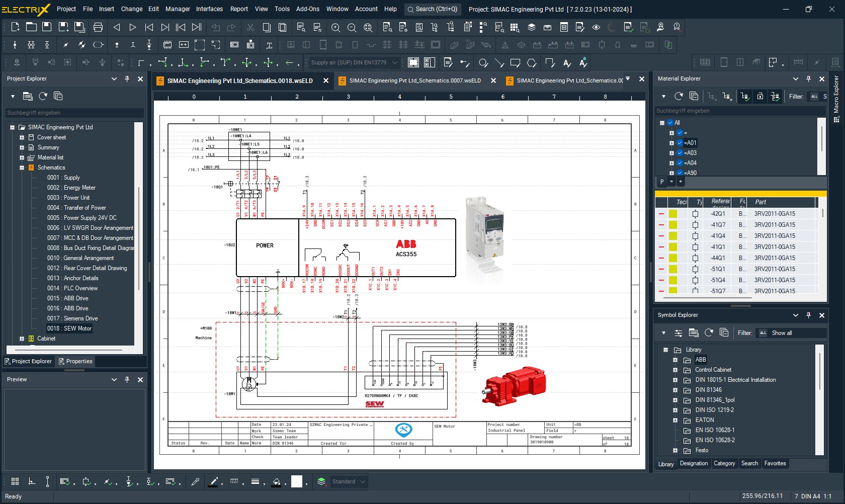Click the text tool icon in the second toolbar
Image resolution: width=845 pixels, height=504 pixels.
click(269, 45)
